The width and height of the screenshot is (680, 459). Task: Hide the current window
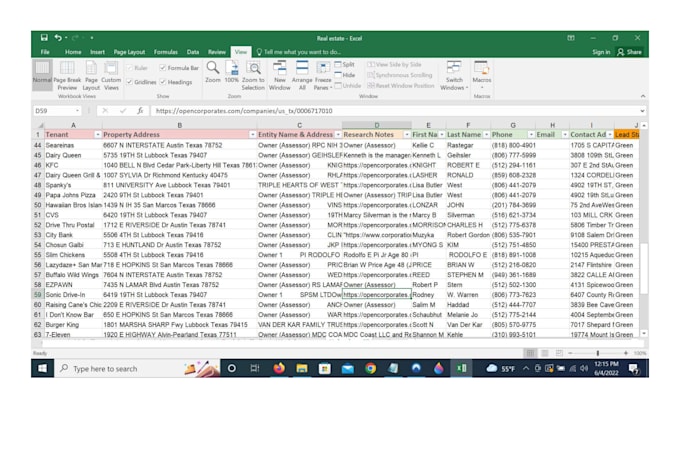point(345,75)
